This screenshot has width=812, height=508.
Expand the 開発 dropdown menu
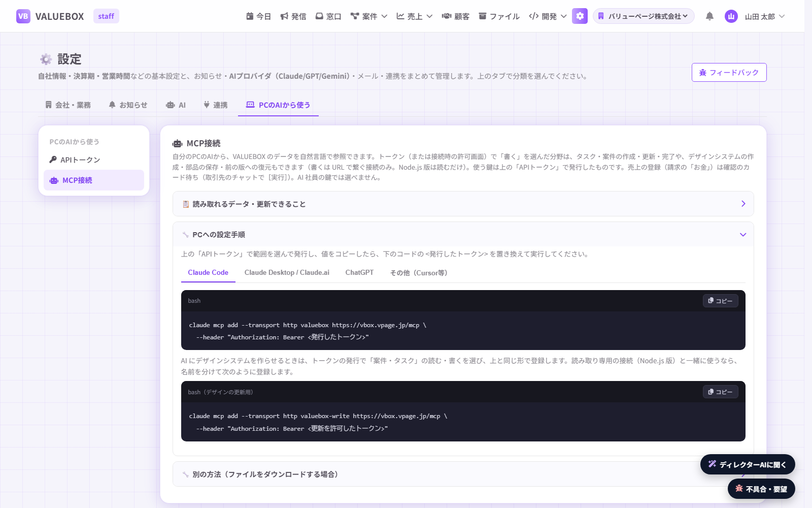pyautogui.click(x=548, y=16)
